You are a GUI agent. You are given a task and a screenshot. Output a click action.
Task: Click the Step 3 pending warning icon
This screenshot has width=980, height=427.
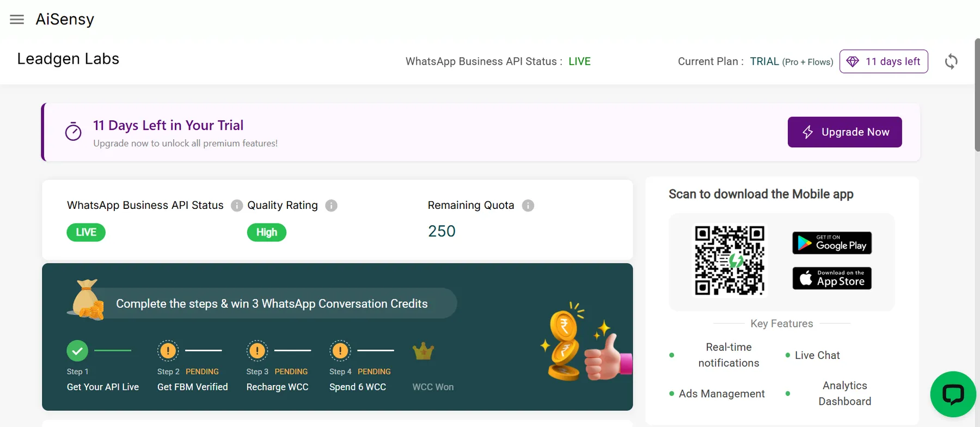click(257, 351)
